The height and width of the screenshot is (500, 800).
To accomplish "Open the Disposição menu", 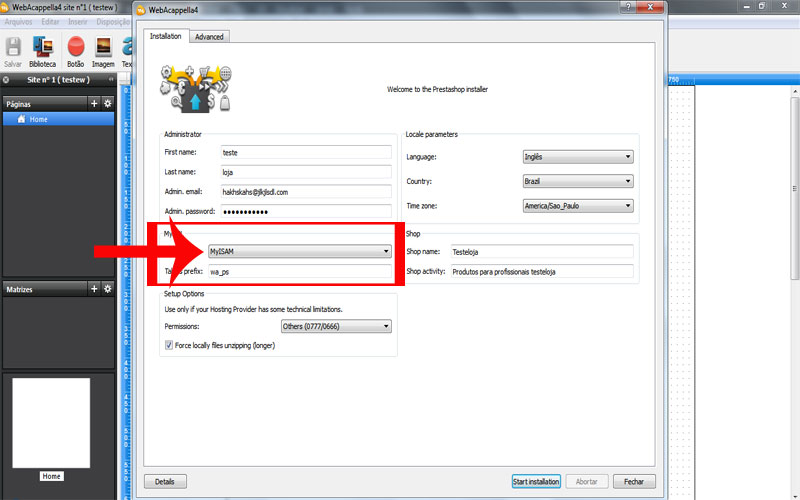I will 113,22.
